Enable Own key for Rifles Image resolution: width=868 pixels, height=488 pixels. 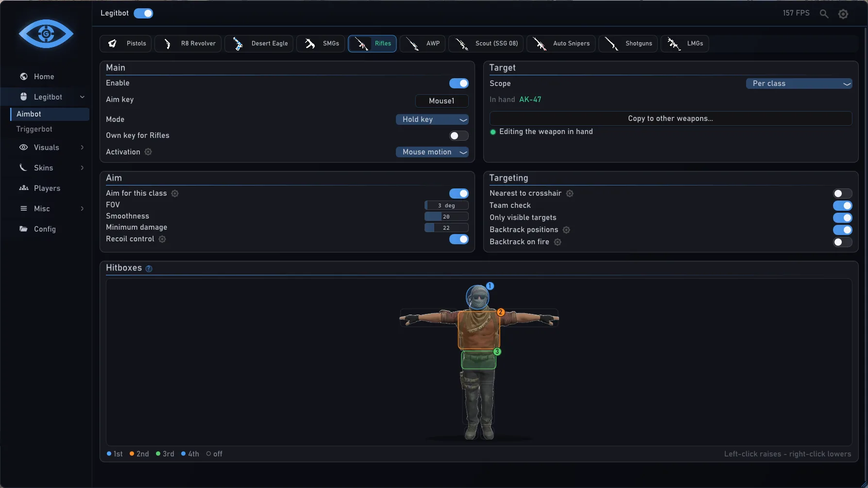459,136
